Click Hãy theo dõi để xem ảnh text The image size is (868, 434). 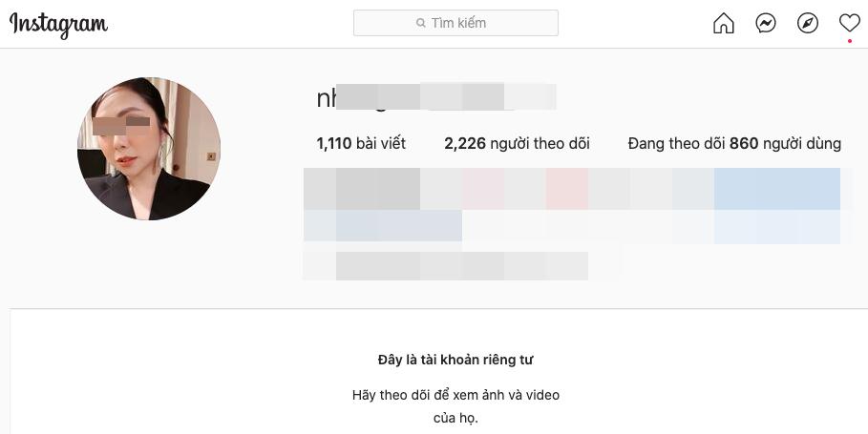coord(455,395)
